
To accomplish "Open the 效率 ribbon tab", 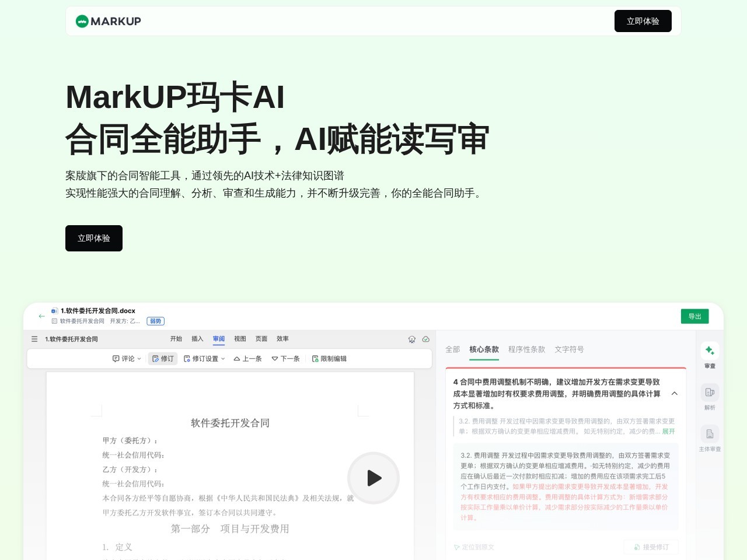I will coord(282,339).
